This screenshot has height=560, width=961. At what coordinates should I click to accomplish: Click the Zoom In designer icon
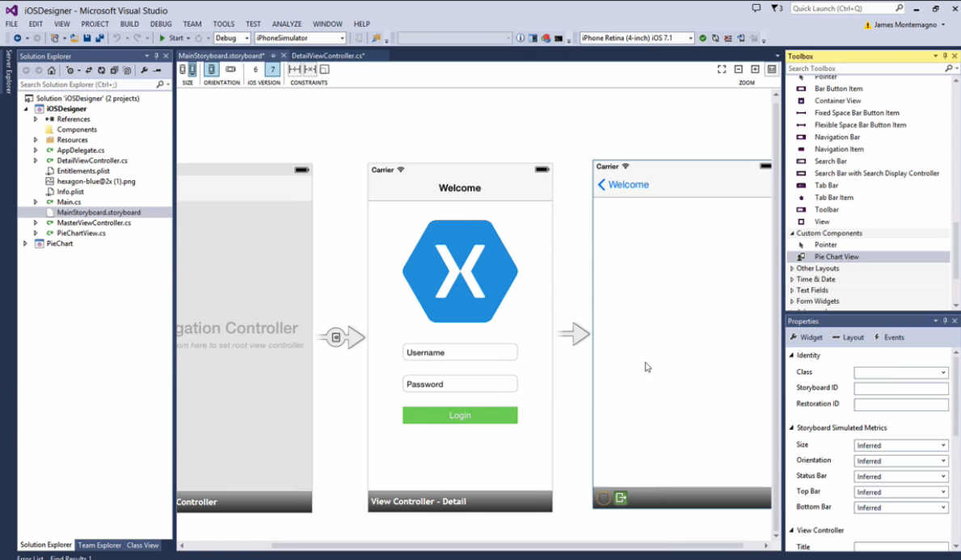[755, 69]
